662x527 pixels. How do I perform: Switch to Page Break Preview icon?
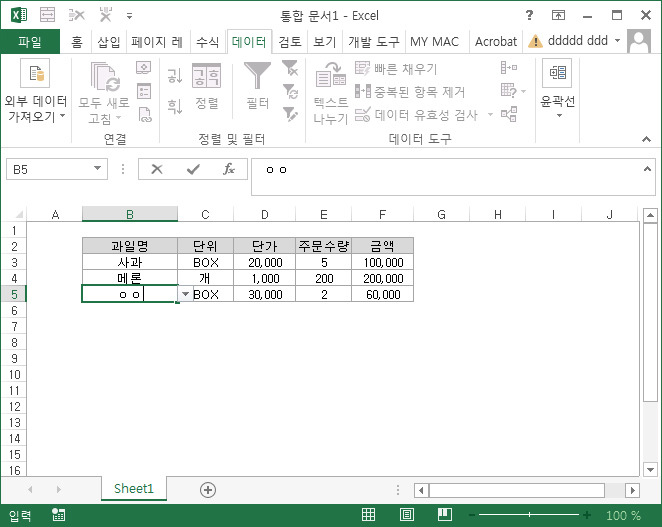point(445,514)
